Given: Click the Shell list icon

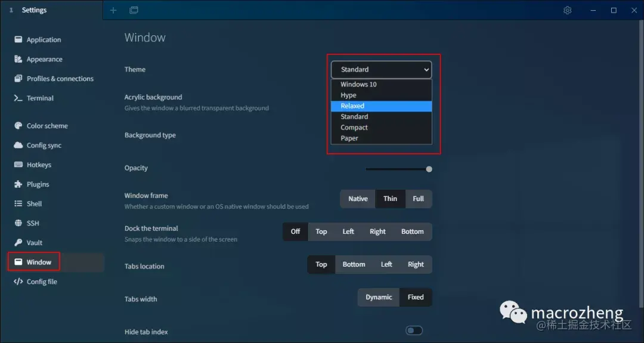Looking at the screenshot, I should pyautogui.click(x=18, y=204).
